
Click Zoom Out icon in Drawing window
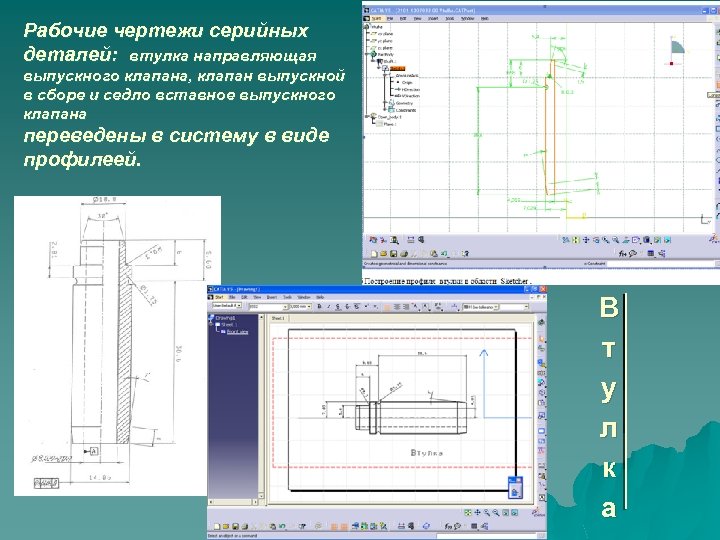pos(496,513)
